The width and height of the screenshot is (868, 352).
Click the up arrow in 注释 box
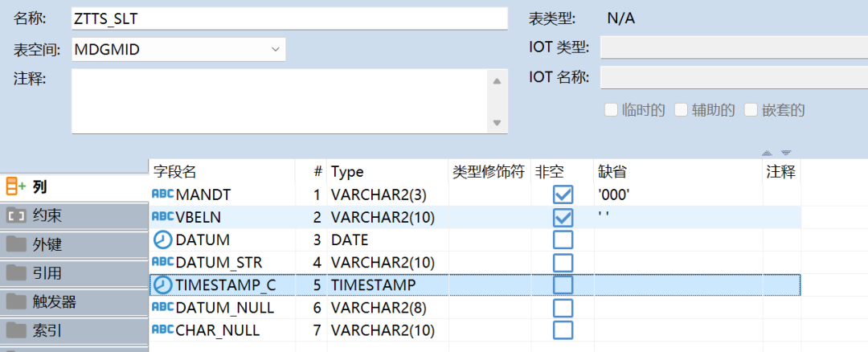click(497, 81)
